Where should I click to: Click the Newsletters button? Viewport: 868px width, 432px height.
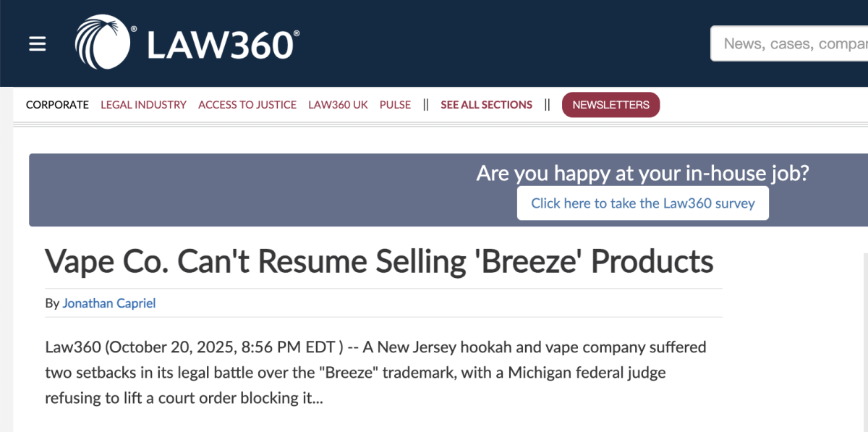pos(610,105)
